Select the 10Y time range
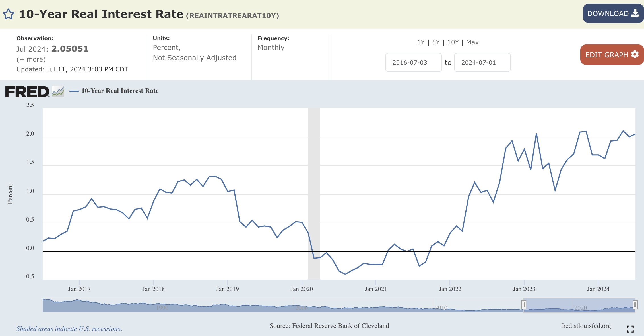The height and width of the screenshot is (336, 644). click(x=453, y=42)
